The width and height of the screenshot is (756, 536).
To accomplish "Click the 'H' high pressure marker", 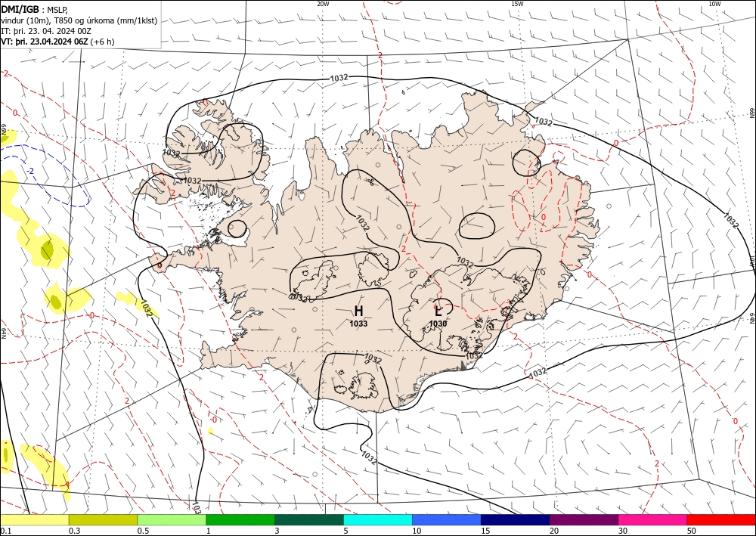I will click(x=358, y=311).
